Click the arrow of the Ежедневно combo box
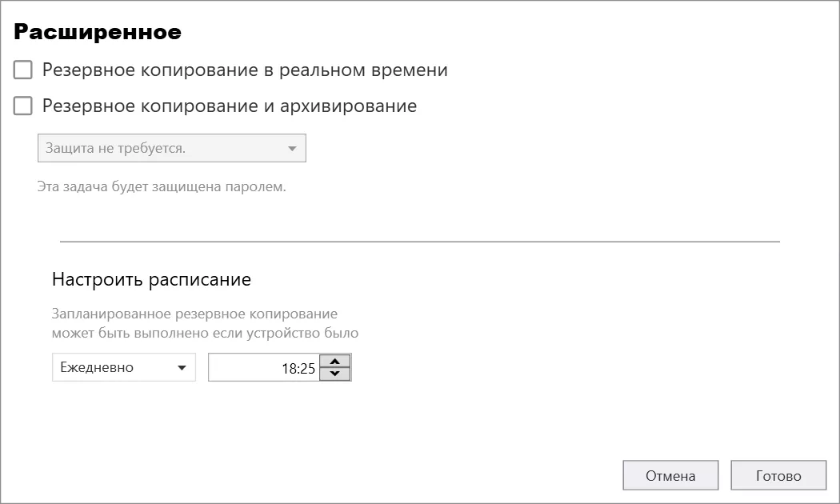The height and width of the screenshot is (504, 840). pyautogui.click(x=182, y=367)
